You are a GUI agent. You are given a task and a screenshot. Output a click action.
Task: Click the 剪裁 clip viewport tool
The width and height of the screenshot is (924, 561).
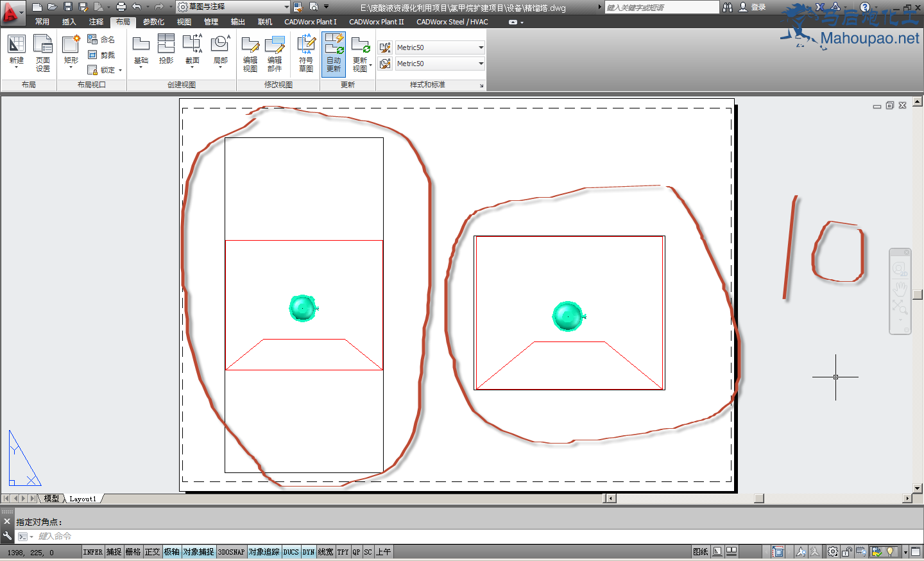coord(101,55)
